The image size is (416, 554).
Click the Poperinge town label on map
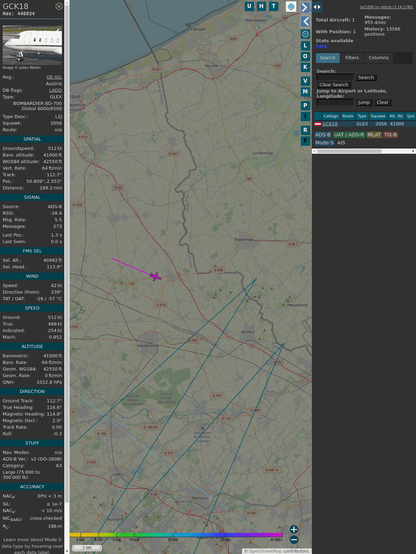[x=244, y=240]
